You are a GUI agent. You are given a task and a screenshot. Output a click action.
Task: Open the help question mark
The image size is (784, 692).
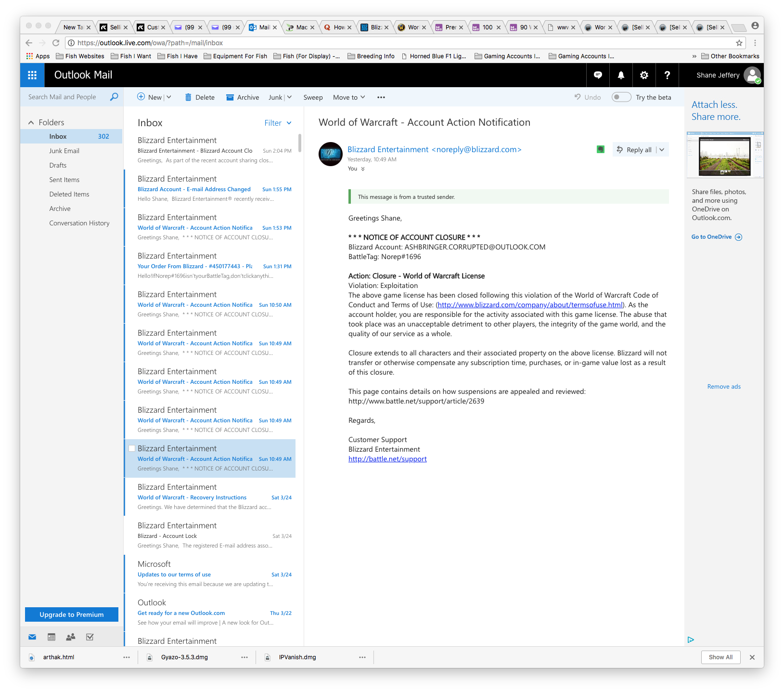click(x=667, y=75)
